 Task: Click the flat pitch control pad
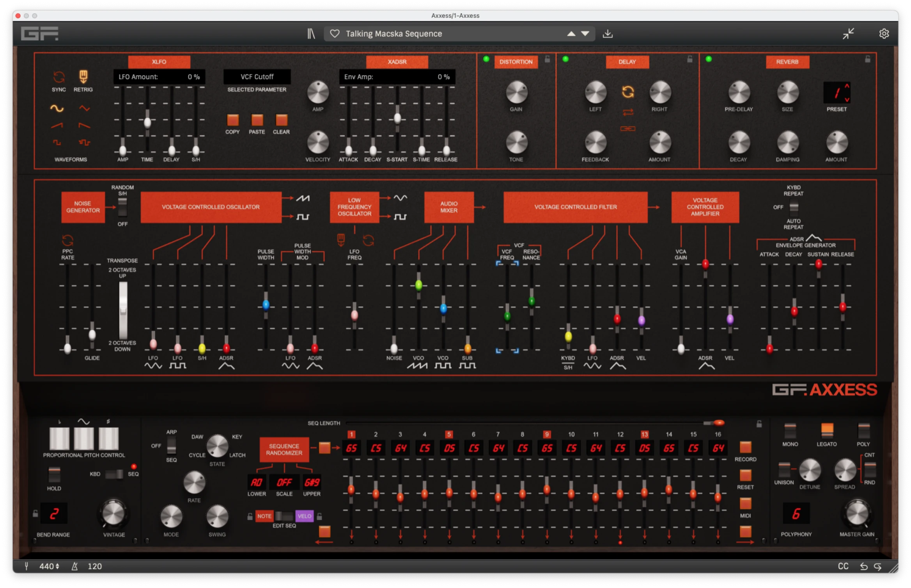[x=59, y=438]
